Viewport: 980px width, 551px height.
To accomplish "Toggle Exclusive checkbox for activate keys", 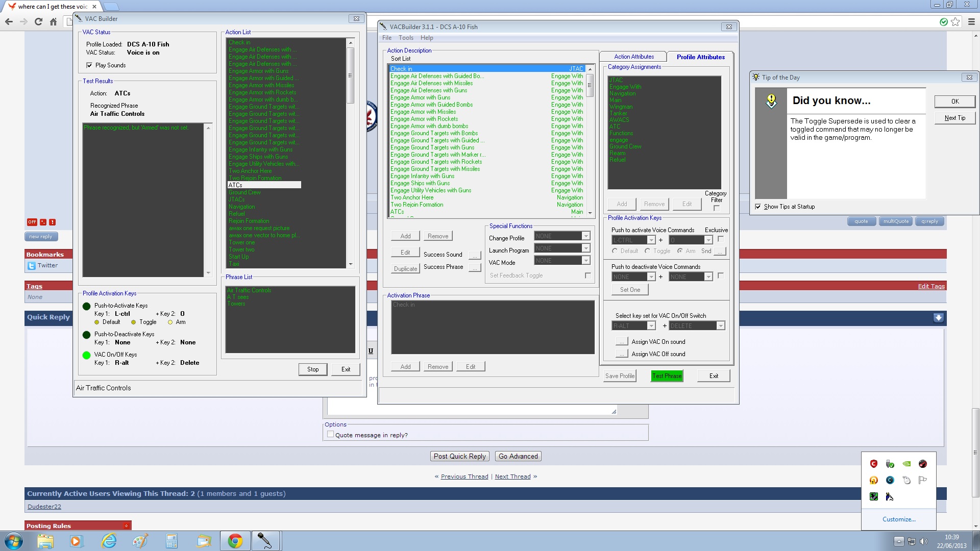I will [721, 239].
